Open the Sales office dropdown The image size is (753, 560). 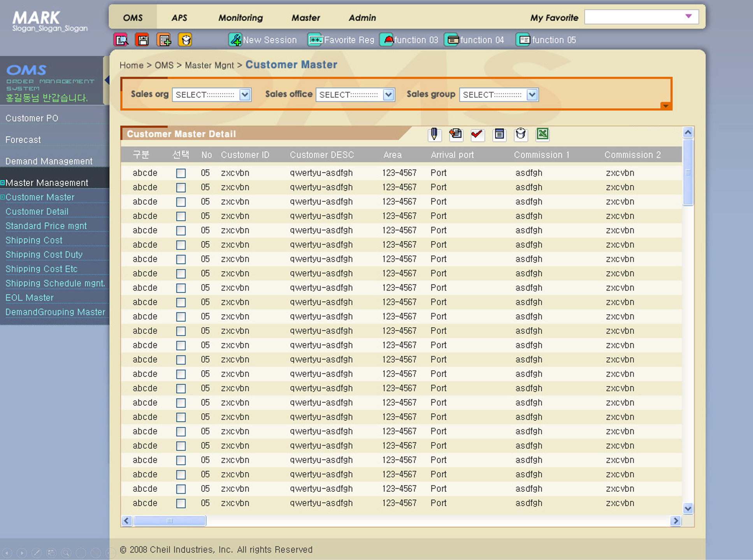point(388,95)
